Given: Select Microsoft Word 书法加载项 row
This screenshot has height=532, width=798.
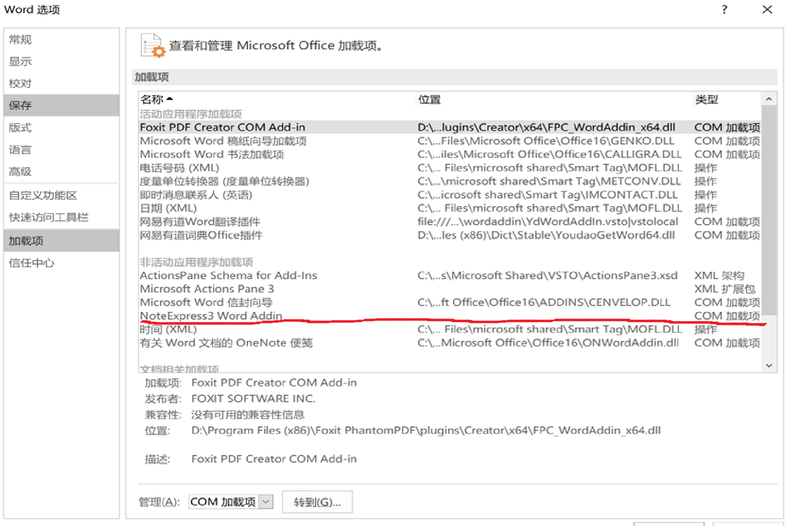Looking at the screenshot, I should point(449,154).
